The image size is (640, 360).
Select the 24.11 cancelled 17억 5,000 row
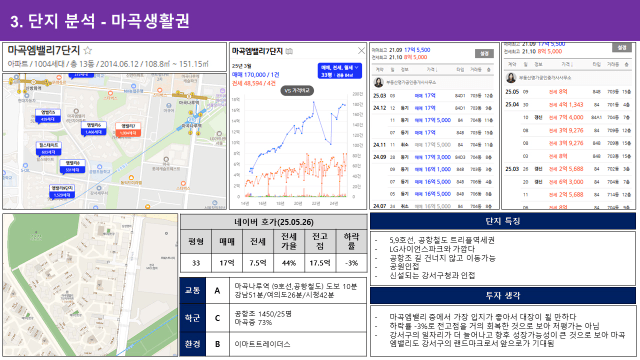[433, 144]
